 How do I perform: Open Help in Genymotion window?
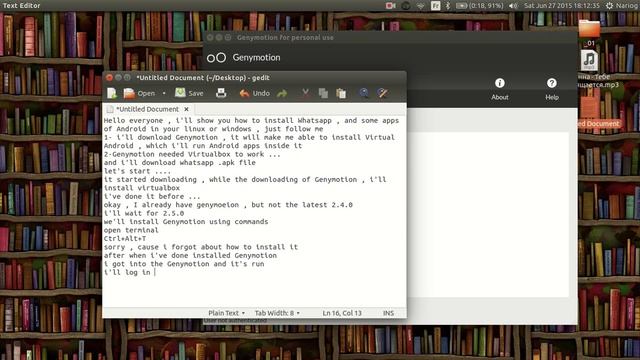click(x=552, y=89)
